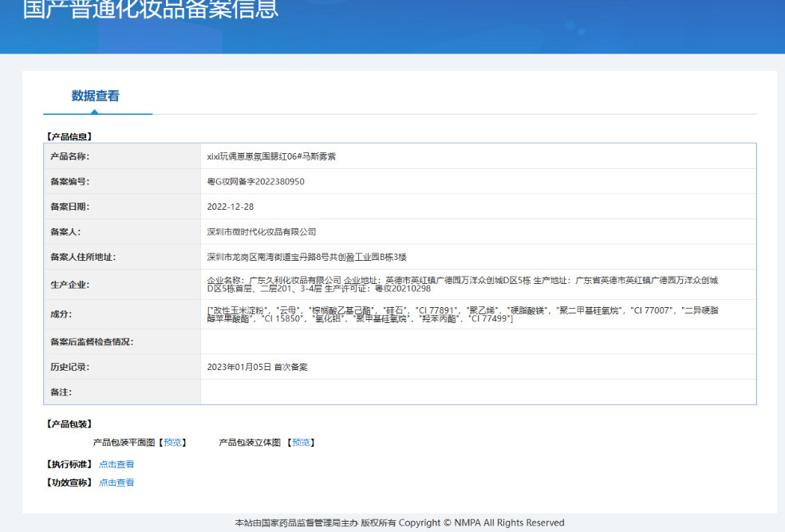The height and width of the screenshot is (532, 785).
Task: Click the 备案人 row label
Action: click(x=65, y=232)
